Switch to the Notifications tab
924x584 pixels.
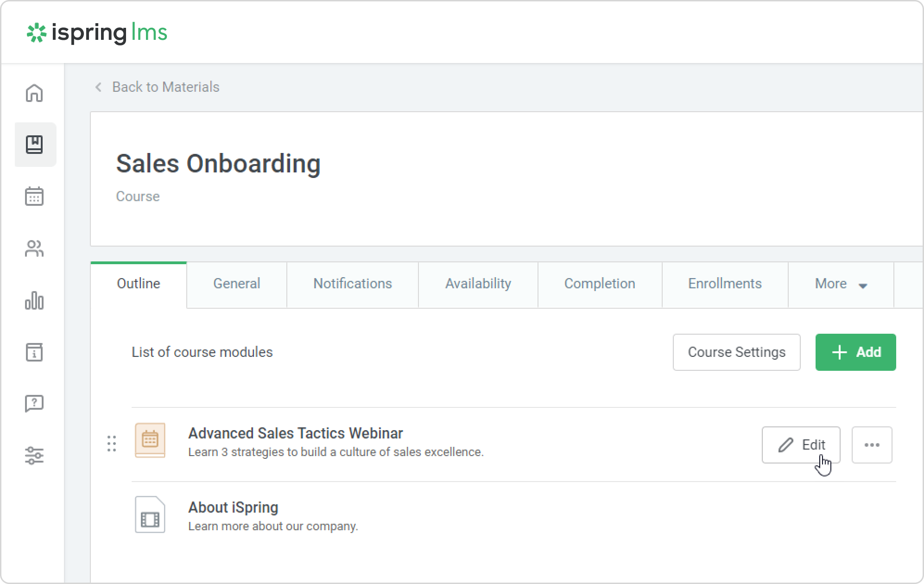point(352,284)
